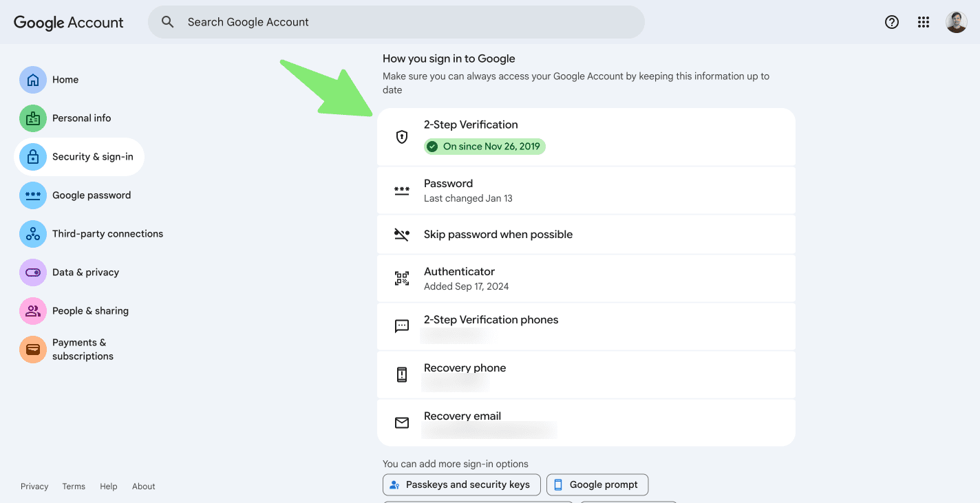980x503 pixels.
Task: Click the Google prompt button
Action: [597, 484]
